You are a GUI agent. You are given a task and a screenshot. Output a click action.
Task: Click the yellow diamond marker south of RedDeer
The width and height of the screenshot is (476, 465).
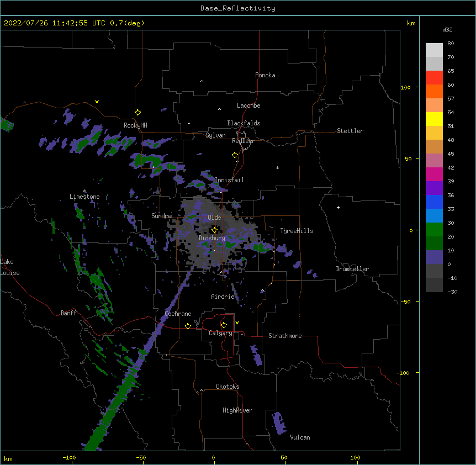(235, 155)
